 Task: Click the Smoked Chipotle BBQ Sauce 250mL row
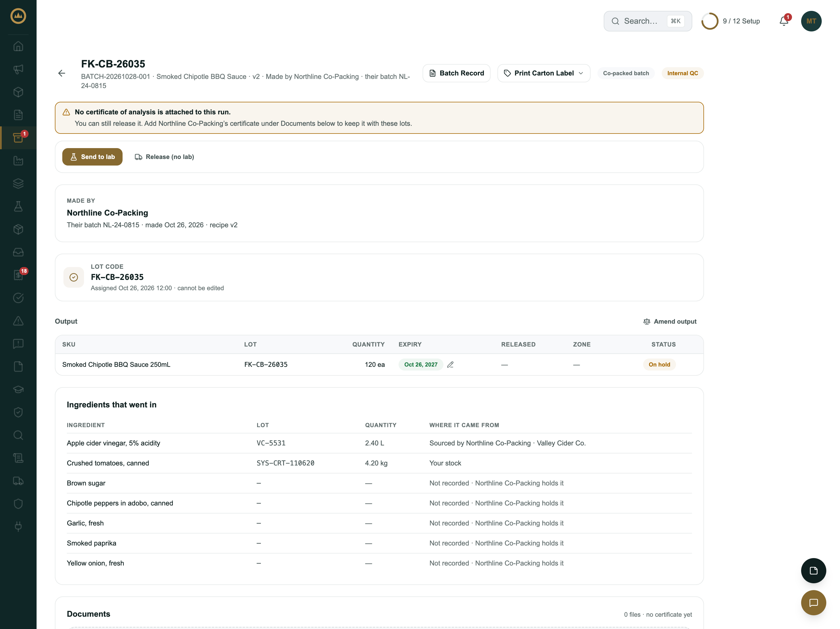379,365
